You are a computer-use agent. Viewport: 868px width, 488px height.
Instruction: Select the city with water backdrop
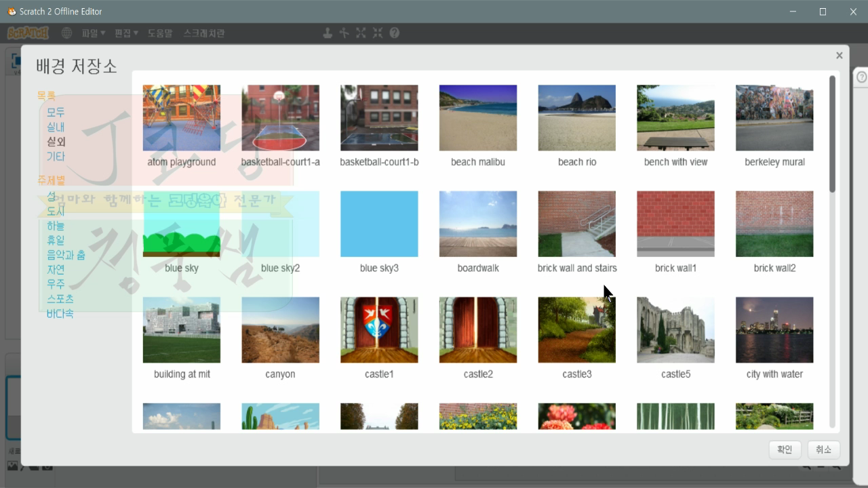774,330
